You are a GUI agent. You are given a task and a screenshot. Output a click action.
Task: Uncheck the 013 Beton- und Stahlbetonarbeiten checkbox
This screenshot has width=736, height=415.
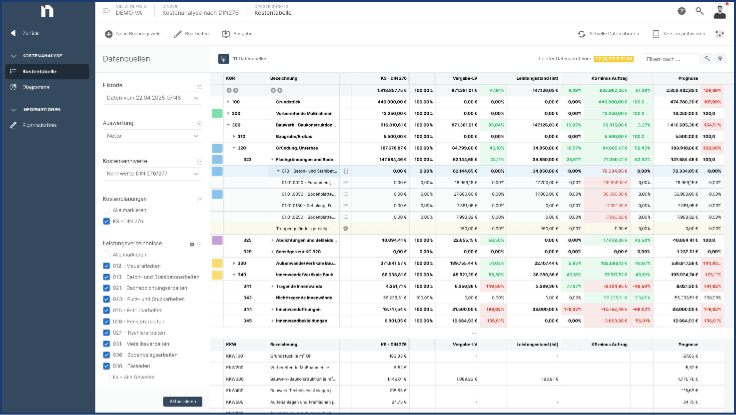click(x=106, y=276)
